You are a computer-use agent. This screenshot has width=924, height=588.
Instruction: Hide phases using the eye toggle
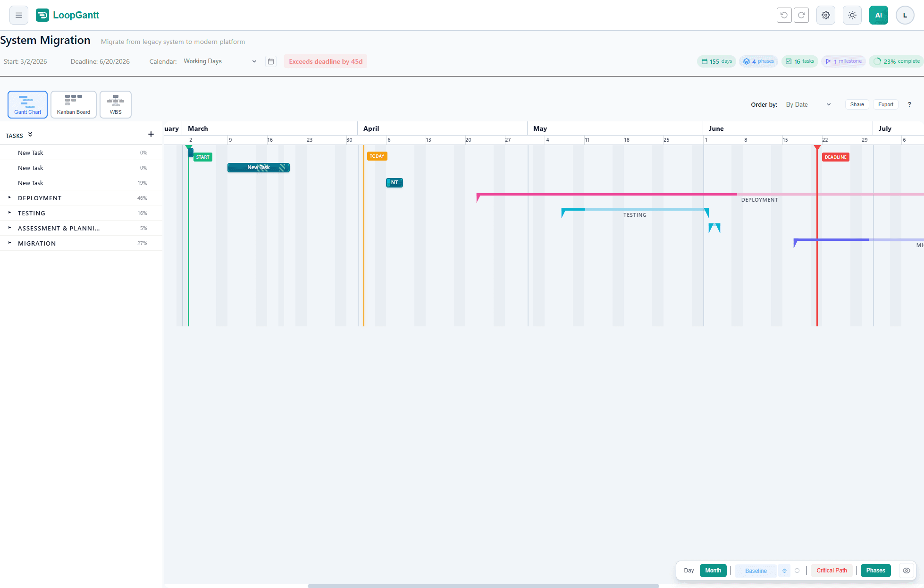[906, 571]
